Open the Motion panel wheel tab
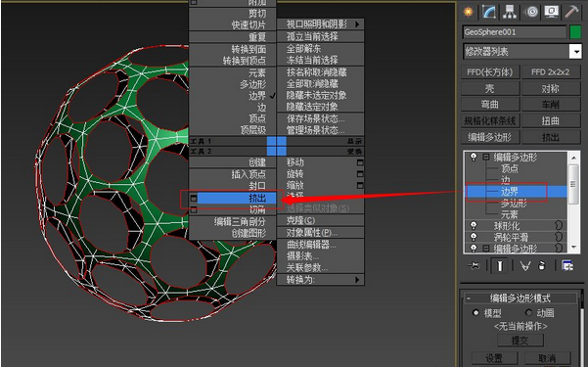 (531, 12)
